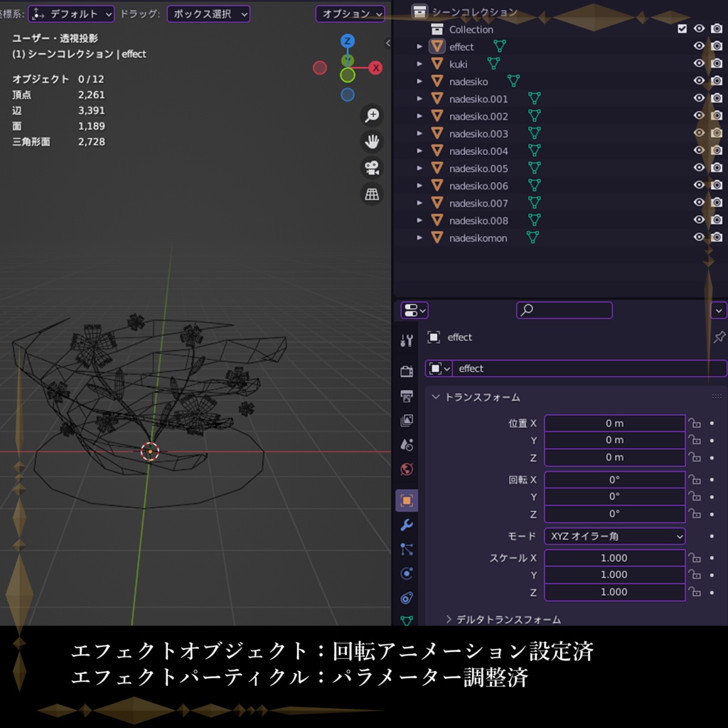Click the Rotation Y value field
Screen dimensions: 728x728
615,497
